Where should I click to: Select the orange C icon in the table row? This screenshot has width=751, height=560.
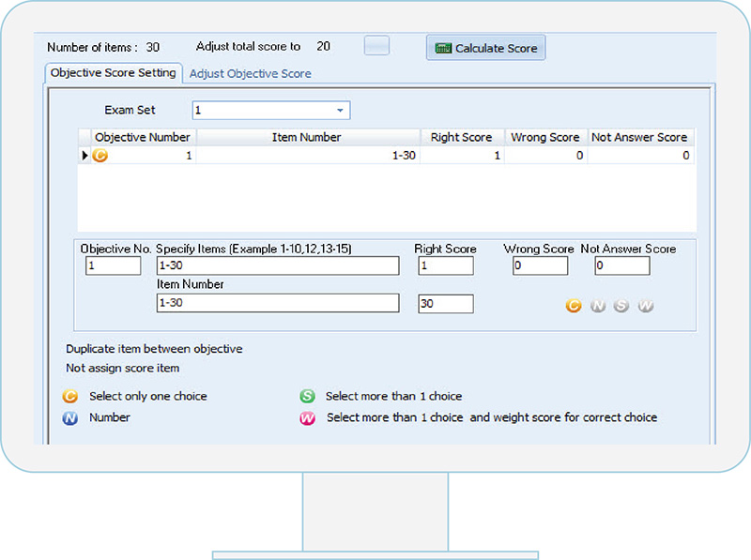coord(100,156)
